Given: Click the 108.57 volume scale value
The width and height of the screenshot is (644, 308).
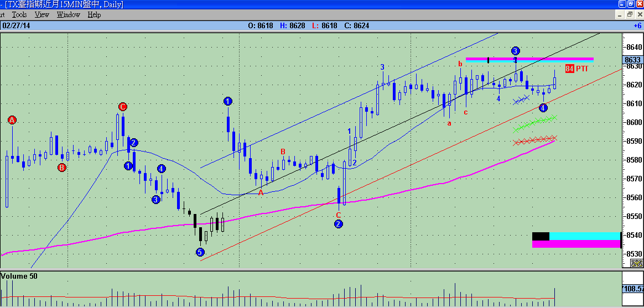Looking at the screenshot, I should click(x=633, y=289).
